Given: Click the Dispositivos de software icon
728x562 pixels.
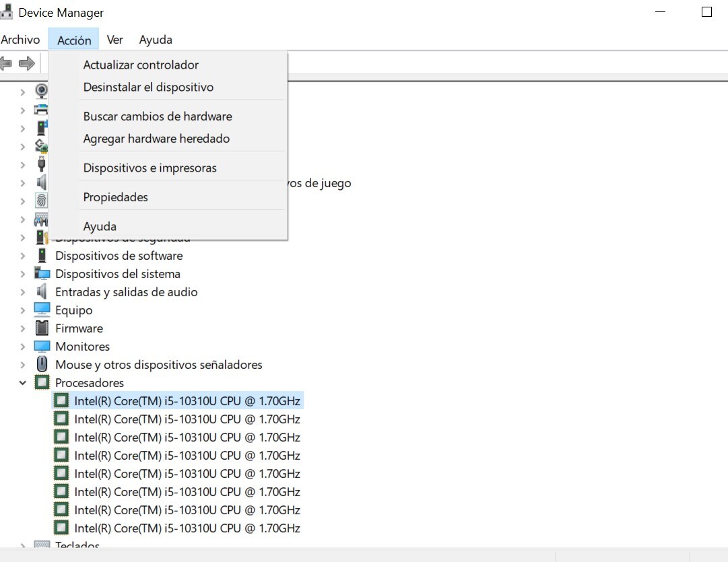Looking at the screenshot, I should [x=42, y=255].
